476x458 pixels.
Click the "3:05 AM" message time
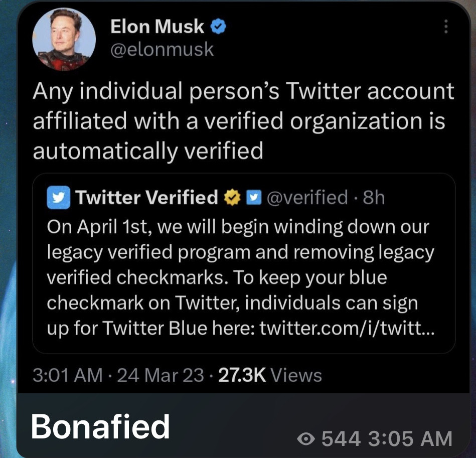tap(410, 438)
